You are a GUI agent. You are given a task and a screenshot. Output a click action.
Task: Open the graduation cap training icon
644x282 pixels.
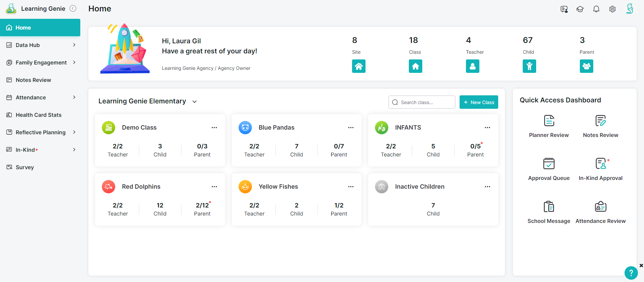point(580,9)
